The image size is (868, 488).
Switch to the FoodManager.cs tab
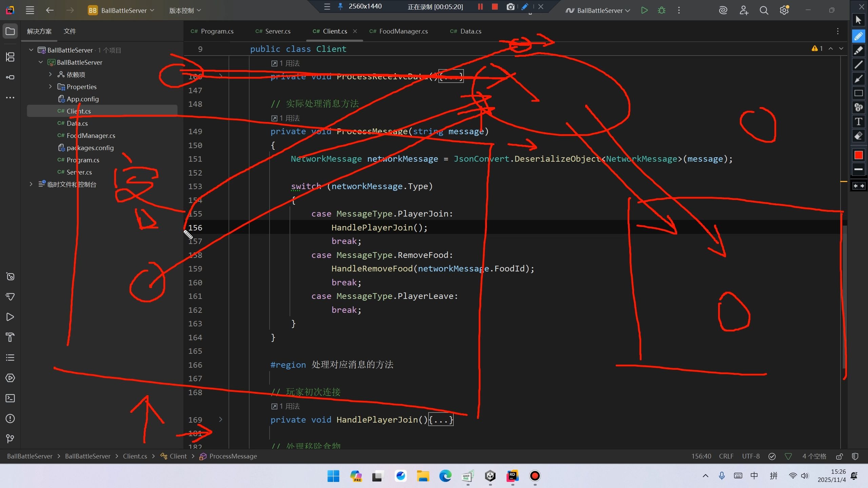(403, 31)
